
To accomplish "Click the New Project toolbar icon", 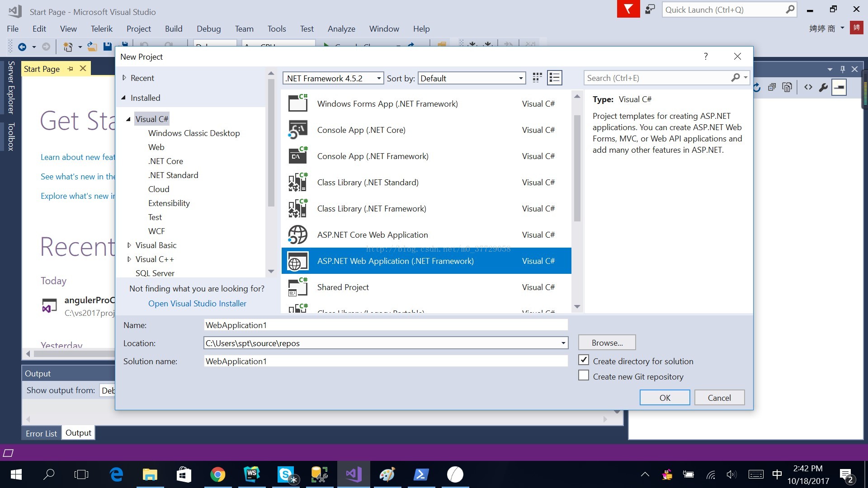I will 68,47.
